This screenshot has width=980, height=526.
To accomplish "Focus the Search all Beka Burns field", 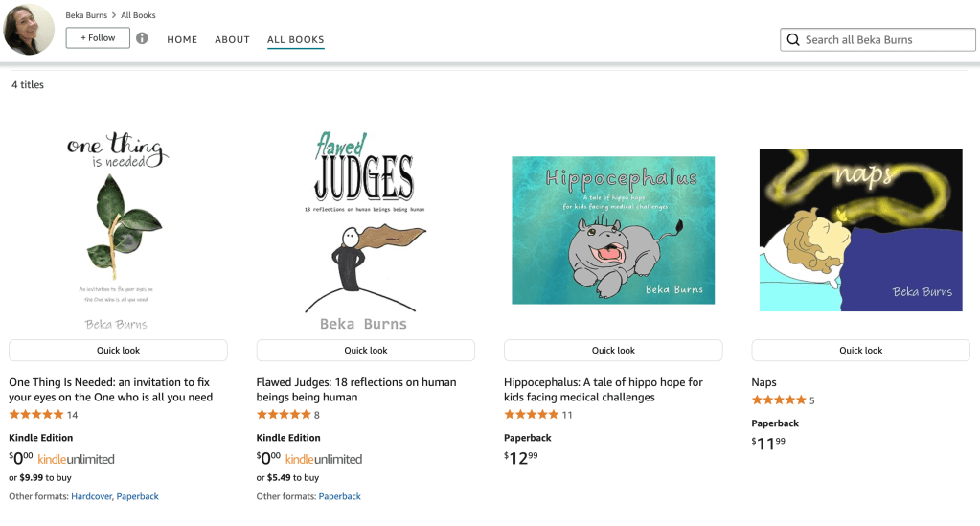I will click(886, 39).
